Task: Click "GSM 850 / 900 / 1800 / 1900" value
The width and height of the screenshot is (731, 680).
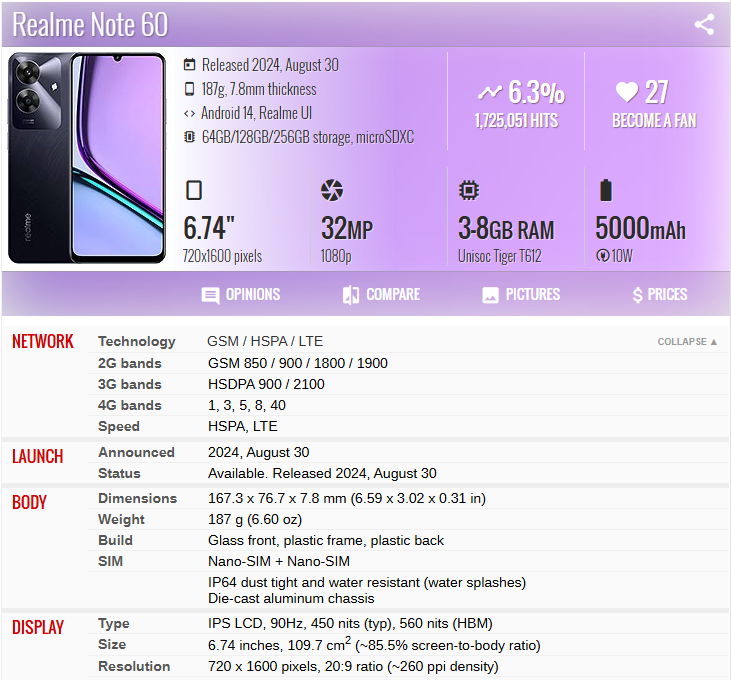Action: coord(298,363)
